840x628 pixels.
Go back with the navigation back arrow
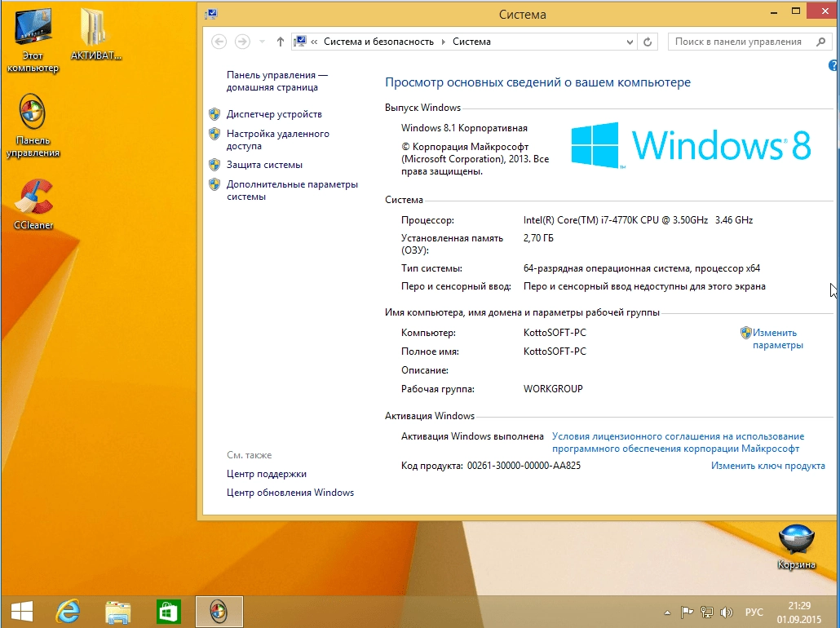click(219, 42)
